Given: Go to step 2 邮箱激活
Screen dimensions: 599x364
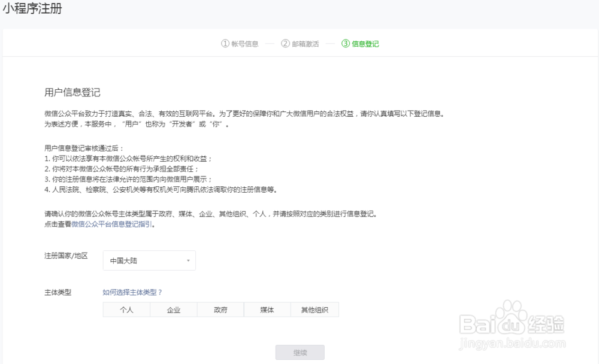Looking at the screenshot, I should (300, 44).
